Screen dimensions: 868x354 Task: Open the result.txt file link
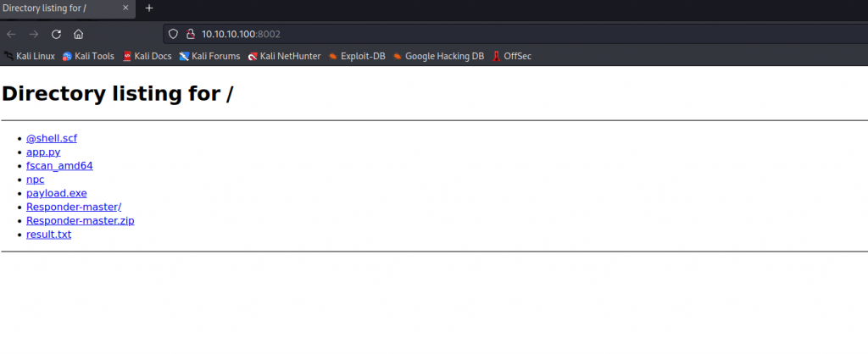48,235
